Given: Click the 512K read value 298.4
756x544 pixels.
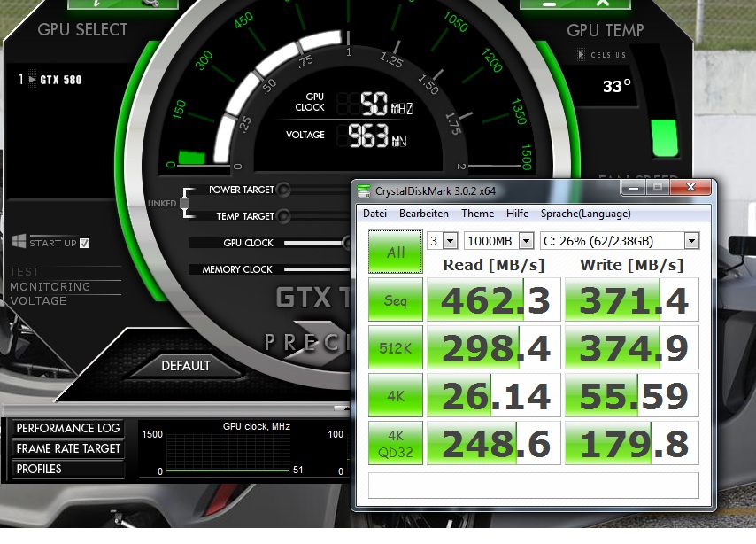Looking at the screenshot, I should pyautogui.click(x=494, y=347).
